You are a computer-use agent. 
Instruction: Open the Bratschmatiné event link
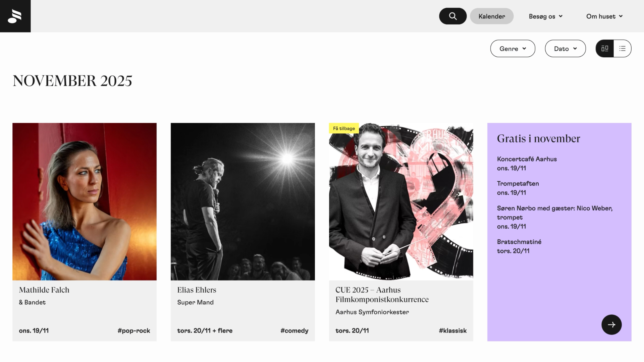point(519,242)
